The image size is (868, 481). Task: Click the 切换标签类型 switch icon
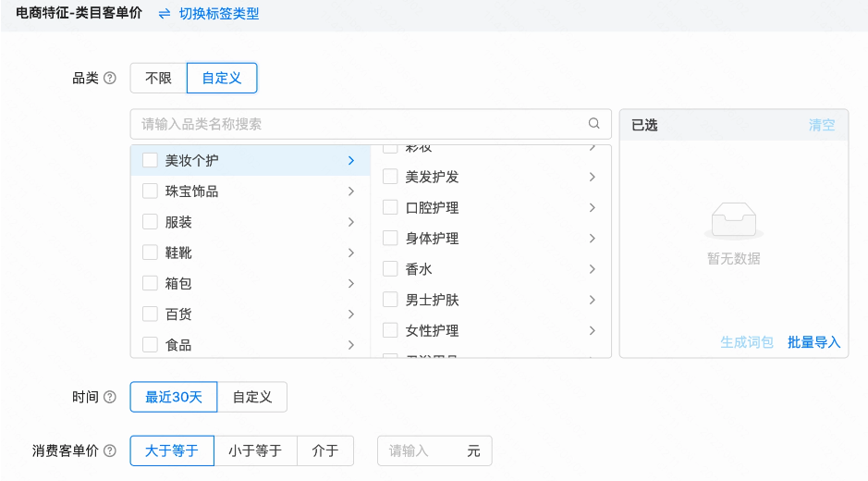(x=165, y=14)
